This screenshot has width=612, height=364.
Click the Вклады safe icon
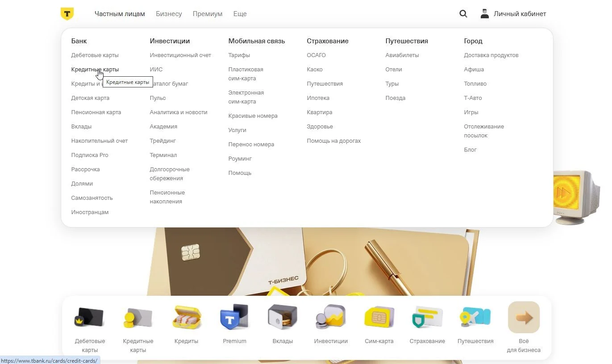point(283,317)
